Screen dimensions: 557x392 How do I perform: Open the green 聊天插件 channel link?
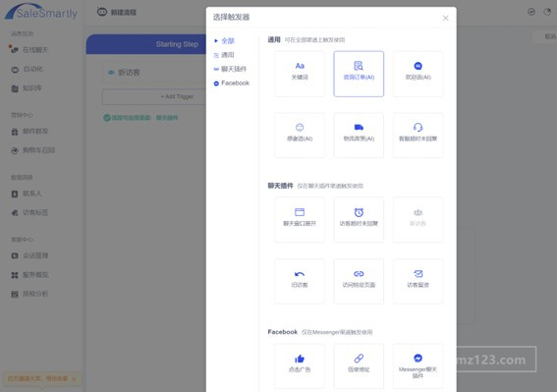click(x=167, y=118)
